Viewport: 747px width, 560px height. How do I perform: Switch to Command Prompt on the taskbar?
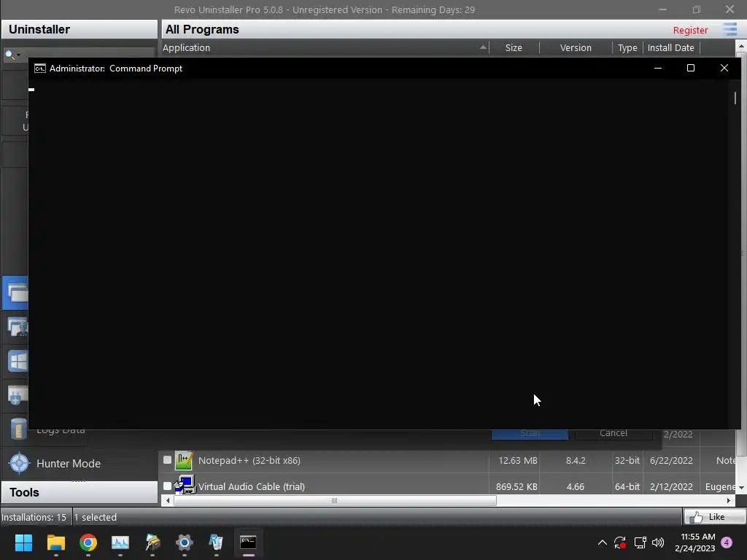pyautogui.click(x=248, y=542)
